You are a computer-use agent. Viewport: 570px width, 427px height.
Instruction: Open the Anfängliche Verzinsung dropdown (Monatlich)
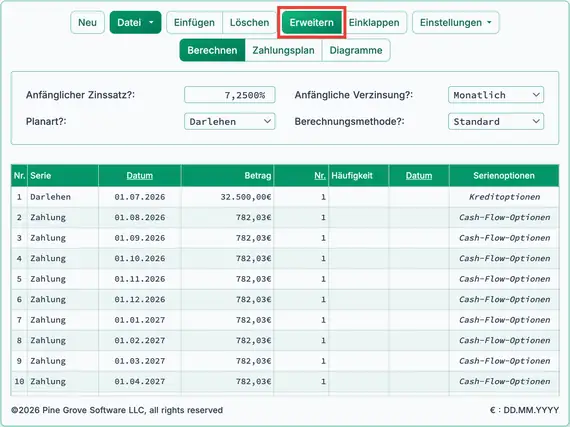pyautogui.click(x=496, y=95)
